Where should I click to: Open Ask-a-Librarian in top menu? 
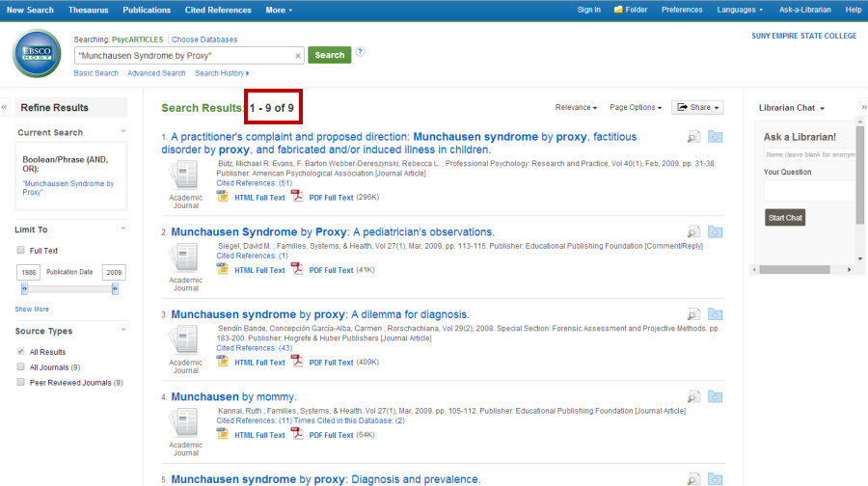point(805,10)
